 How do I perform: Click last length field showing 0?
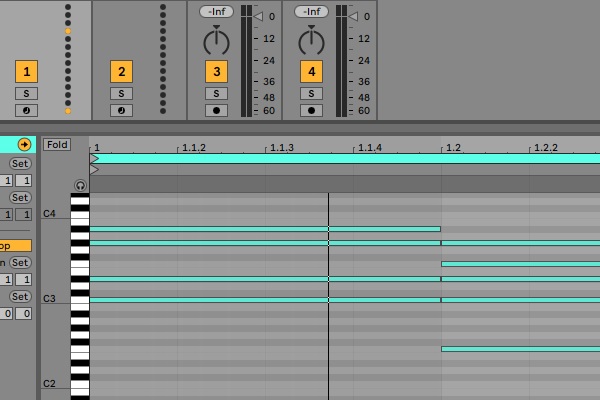(24, 313)
